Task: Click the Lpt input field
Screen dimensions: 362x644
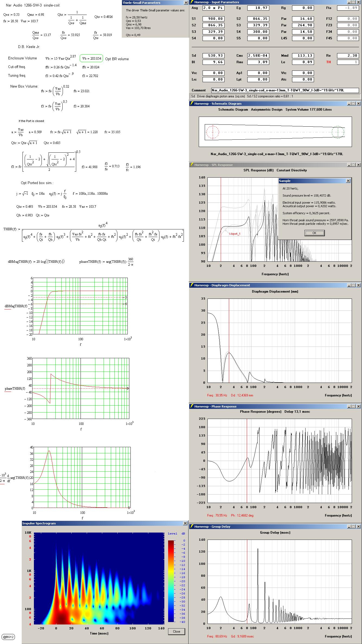Action: tap(258, 79)
